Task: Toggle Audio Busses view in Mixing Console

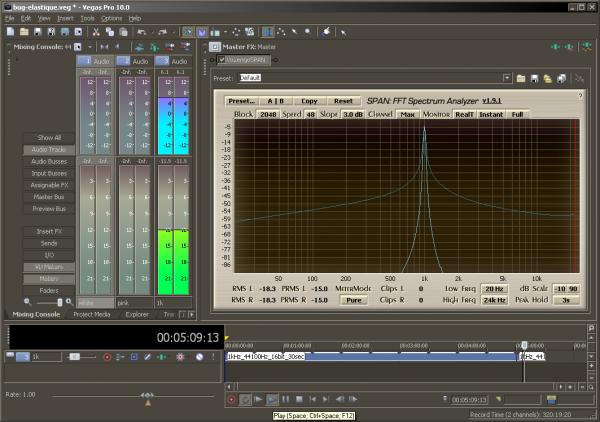Action: (x=49, y=161)
